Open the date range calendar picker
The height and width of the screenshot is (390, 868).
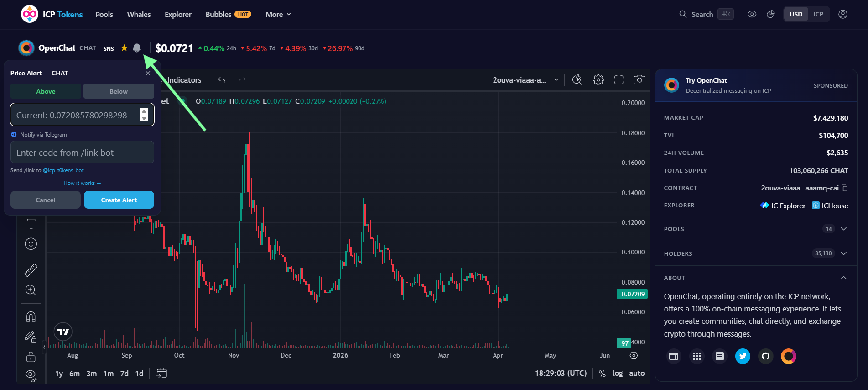click(x=161, y=374)
